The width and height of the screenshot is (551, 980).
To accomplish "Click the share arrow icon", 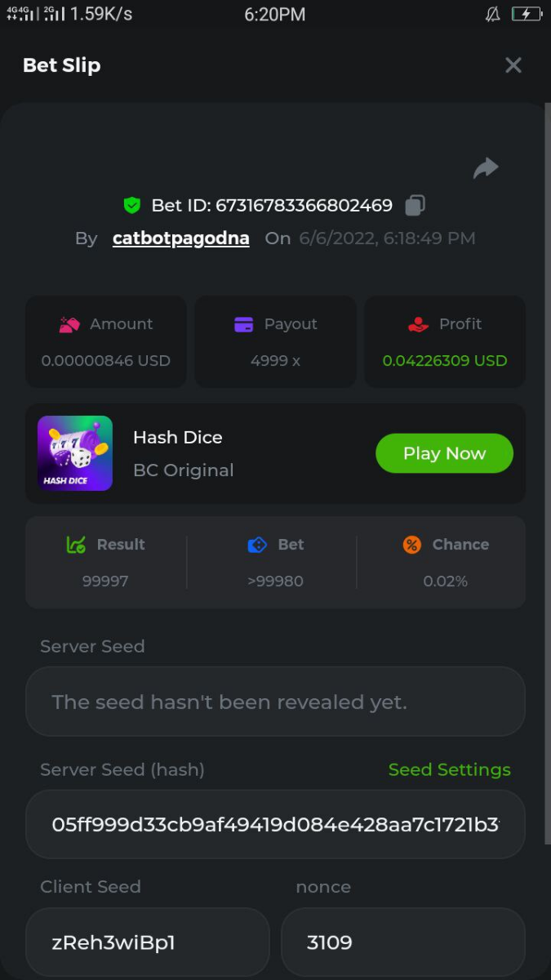I will (x=486, y=168).
